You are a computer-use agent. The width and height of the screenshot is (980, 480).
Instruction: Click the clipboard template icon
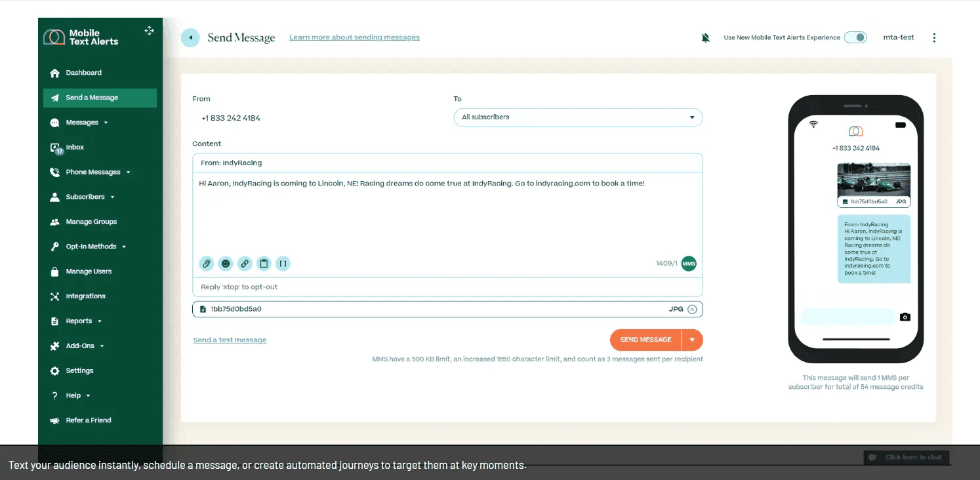click(264, 264)
